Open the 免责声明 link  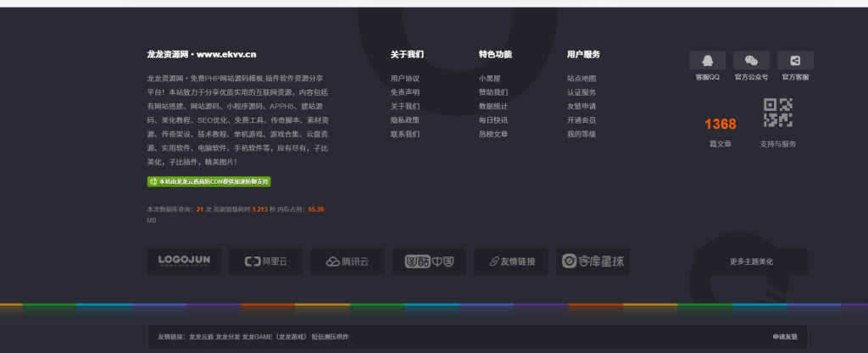coord(405,92)
